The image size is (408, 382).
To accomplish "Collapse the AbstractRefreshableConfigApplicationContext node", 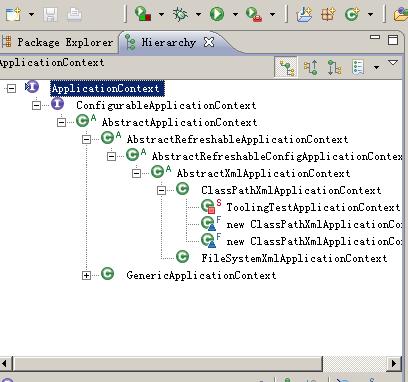I will click(111, 156).
